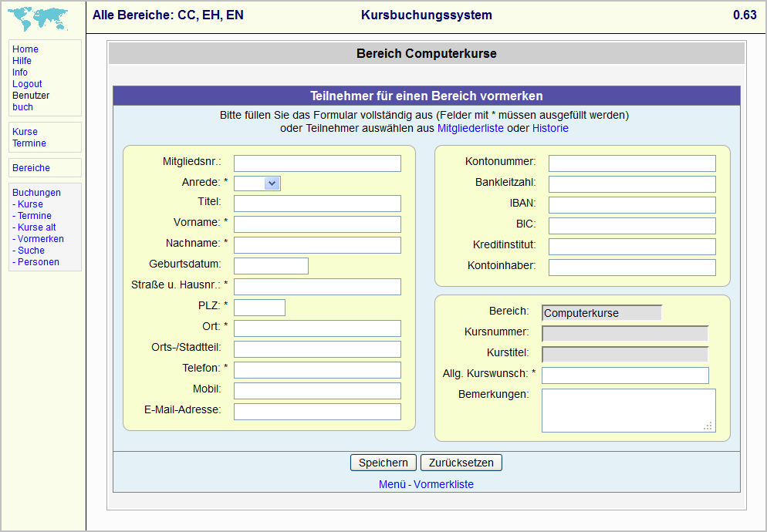767x532 pixels.
Task: Focus the Telefon input field
Action: click(x=317, y=370)
